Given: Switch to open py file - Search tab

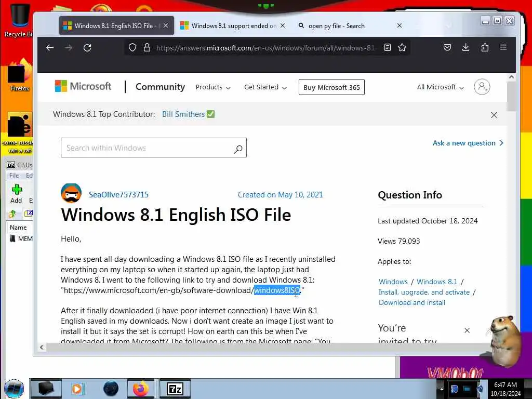Looking at the screenshot, I should click(x=350, y=26).
